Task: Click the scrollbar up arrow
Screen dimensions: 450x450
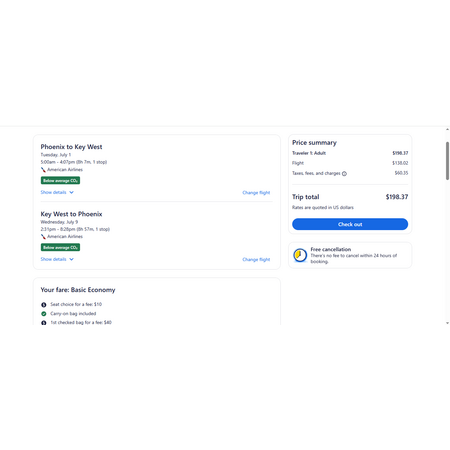Action: (x=447, y=130)
